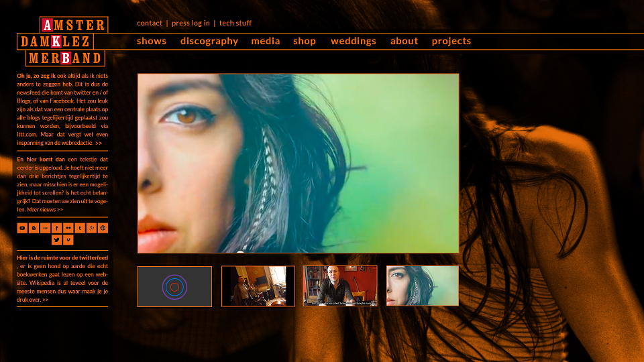
Task: Follow the contact link
Action: point(150,23)
